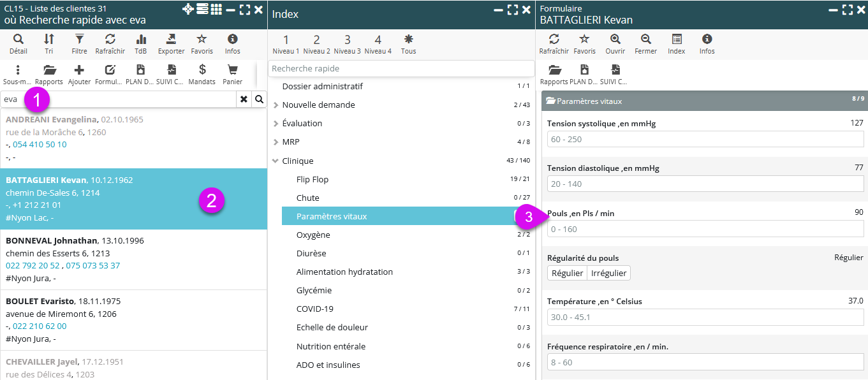Screen dimensions: 868x380
Task: Click the Tension systolique input field
Action: [x=705, y=139]
